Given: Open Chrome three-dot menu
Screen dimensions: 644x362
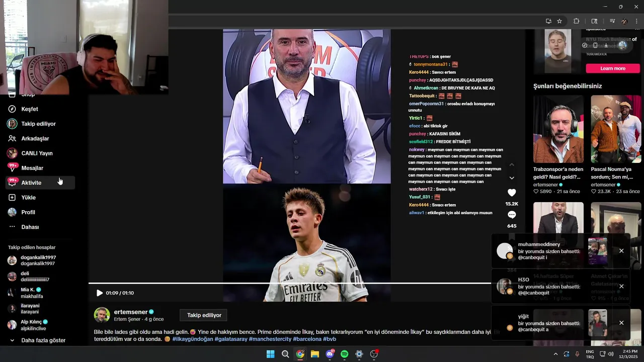Looking at the screenshot, I should click(x=637, y=21).
